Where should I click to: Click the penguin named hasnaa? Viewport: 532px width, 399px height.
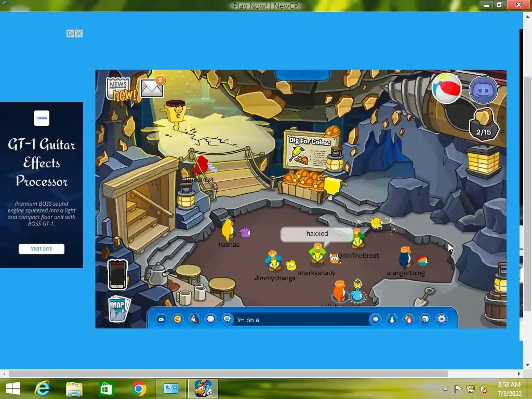point(228,230)
